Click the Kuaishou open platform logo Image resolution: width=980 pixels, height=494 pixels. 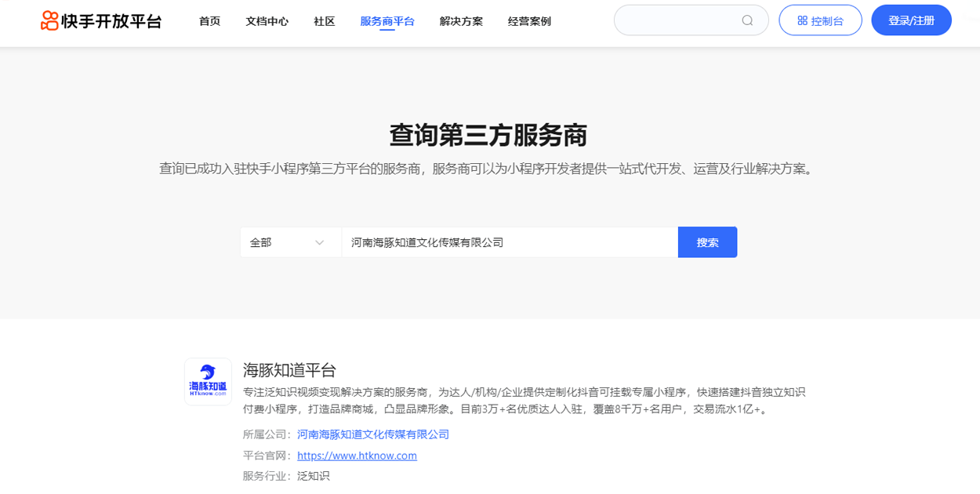coord(101,21)
